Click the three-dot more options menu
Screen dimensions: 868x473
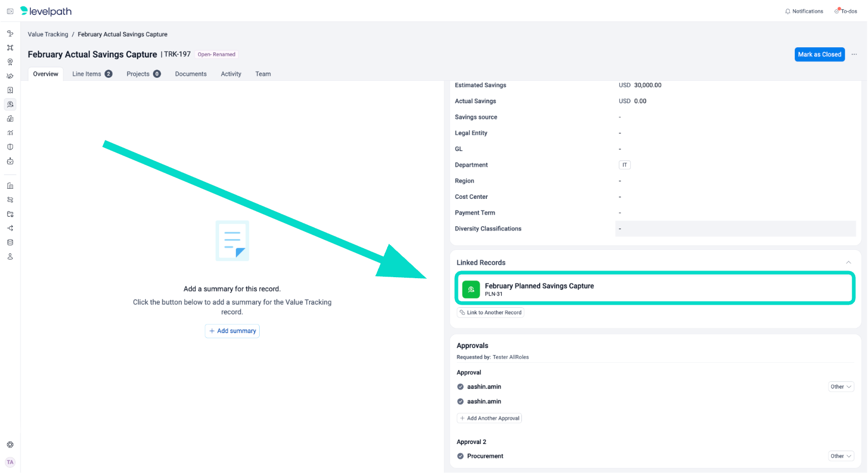(854, 54)
